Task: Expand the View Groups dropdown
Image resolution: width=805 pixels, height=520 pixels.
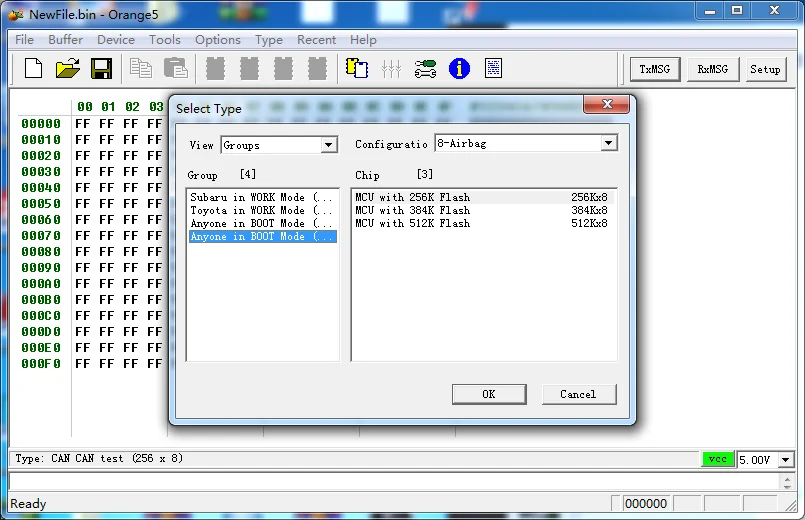Action: tap(329, 145)
